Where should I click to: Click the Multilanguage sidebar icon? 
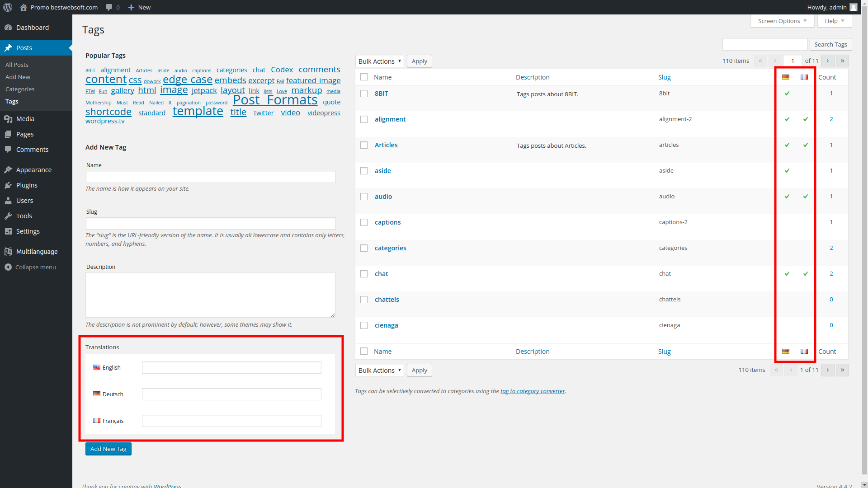pyautogui.click(x=8, y=252)
